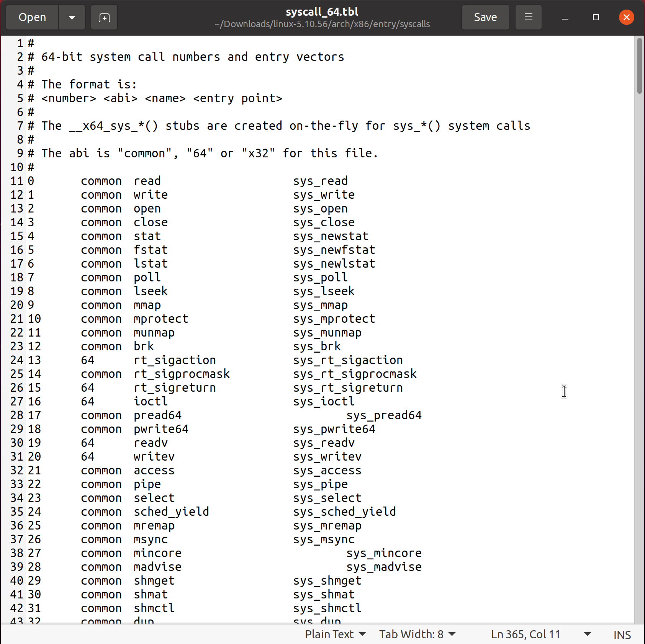
Task: Click the text 'sys_madvise'
Action: coord(384,567)
